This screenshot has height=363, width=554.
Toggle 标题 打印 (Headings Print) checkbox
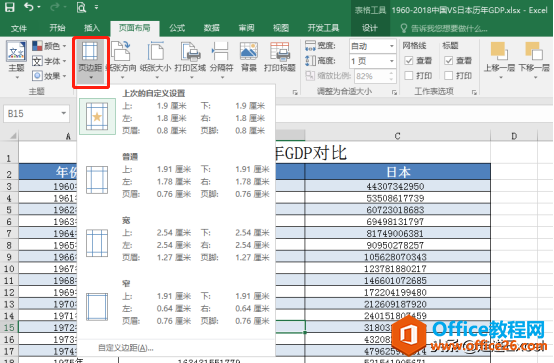[x=449, y=75]
